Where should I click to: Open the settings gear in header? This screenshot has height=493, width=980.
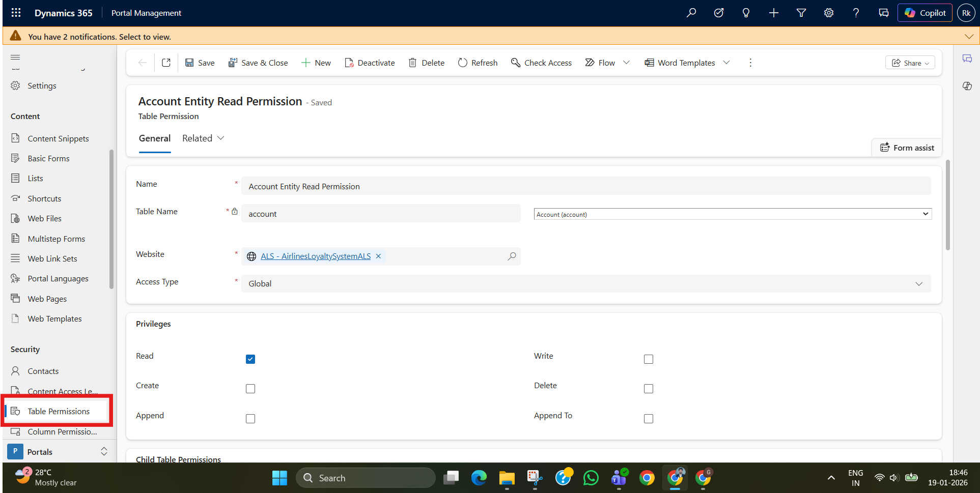point(828,13)
